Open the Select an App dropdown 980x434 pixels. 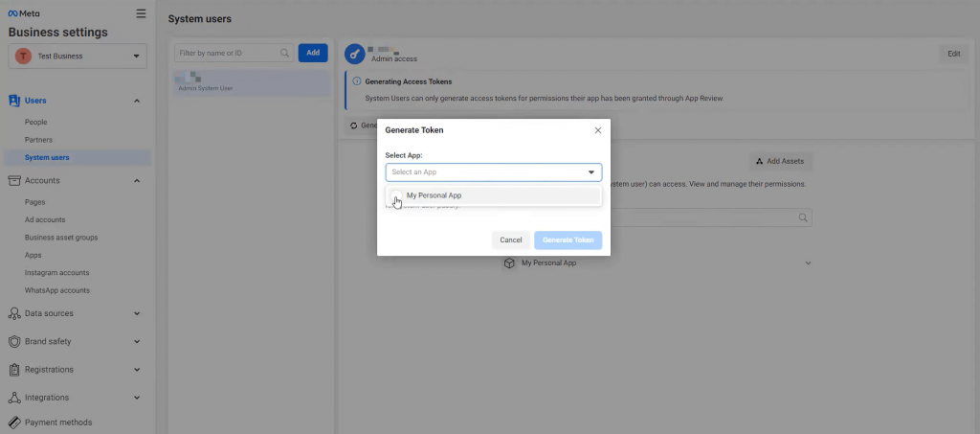(x=494, y=172)
